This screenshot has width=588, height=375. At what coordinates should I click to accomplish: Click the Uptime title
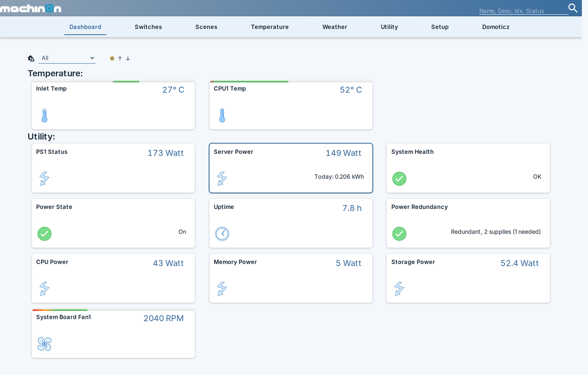pyautogui.click(x=224, y=207)
